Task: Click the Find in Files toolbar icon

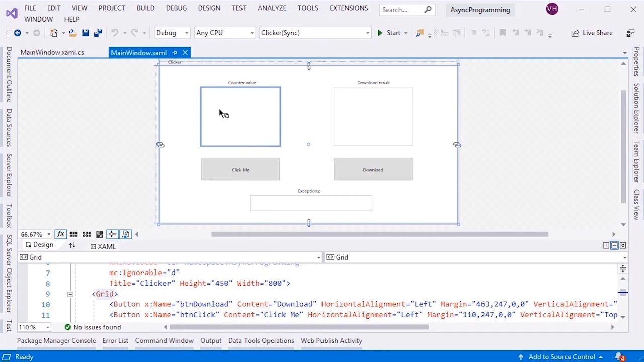Action: pos(420,33)
